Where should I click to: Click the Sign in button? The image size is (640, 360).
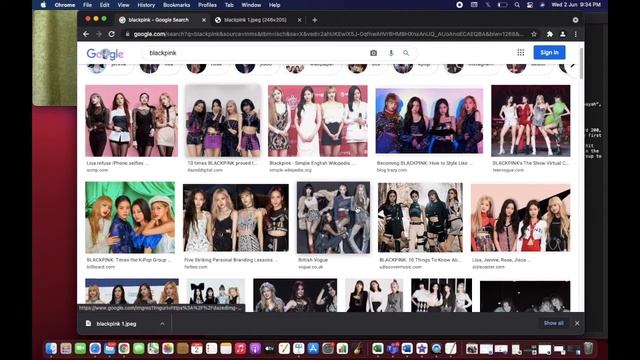click(x=549, y=52)
